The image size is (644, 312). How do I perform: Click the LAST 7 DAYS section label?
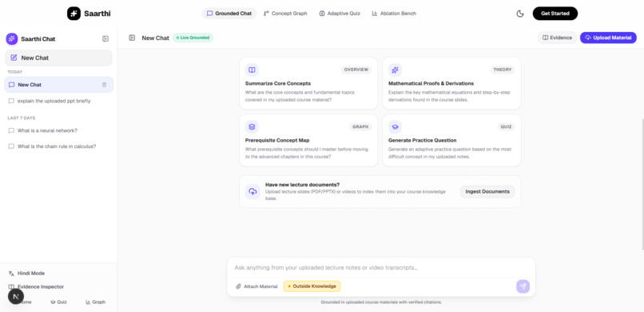point(22,118)
